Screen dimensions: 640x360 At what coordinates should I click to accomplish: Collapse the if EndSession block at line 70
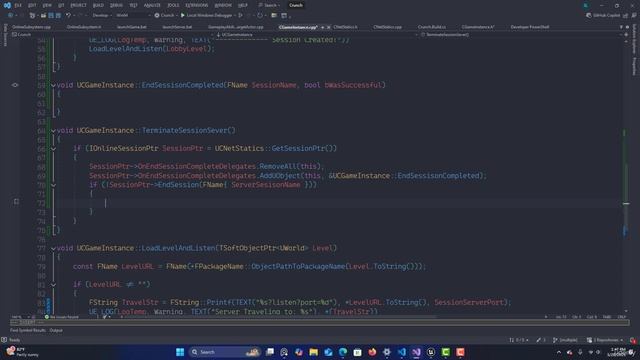coord(53,185)
